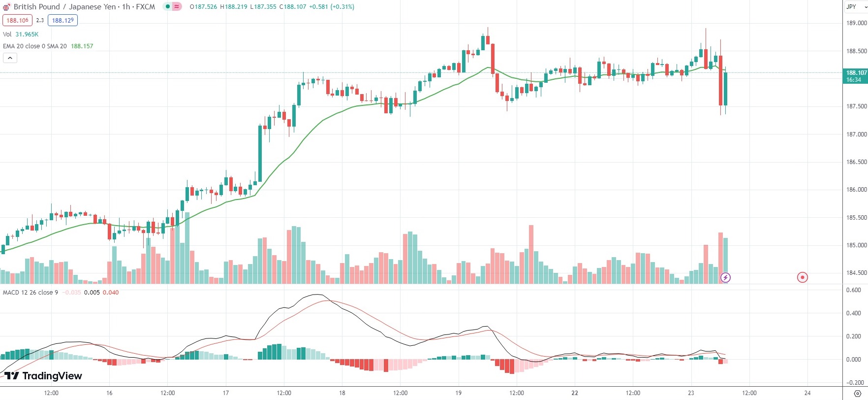Click the pink approximate-data indicator icon
The height and width of the screenshot is (400, 868).
[177, 7]
